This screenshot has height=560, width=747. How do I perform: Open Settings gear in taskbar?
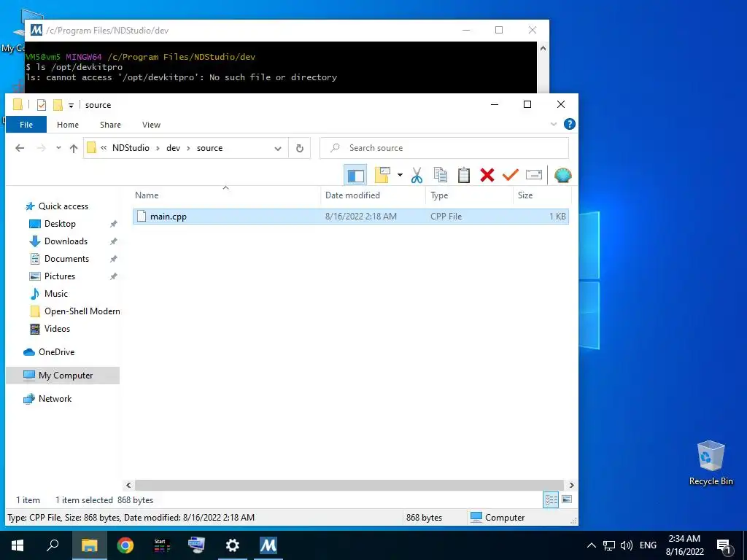(233, 545)
